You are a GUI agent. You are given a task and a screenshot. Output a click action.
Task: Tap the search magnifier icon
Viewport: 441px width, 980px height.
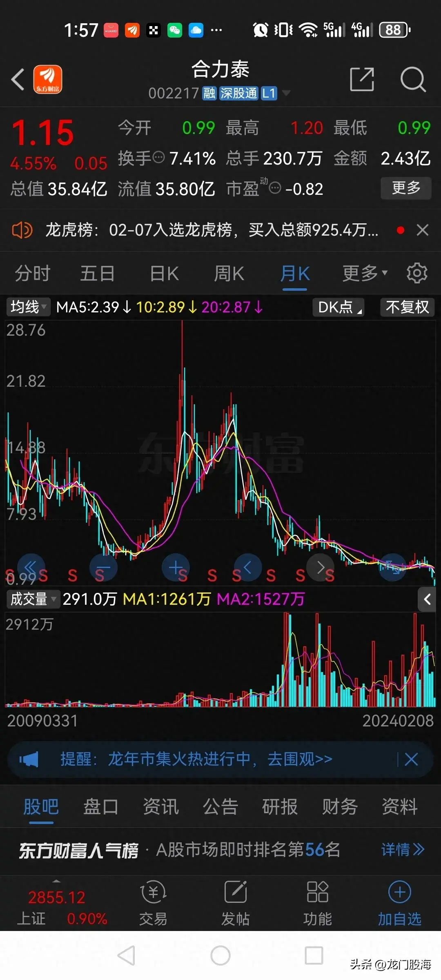click(413, 79)
